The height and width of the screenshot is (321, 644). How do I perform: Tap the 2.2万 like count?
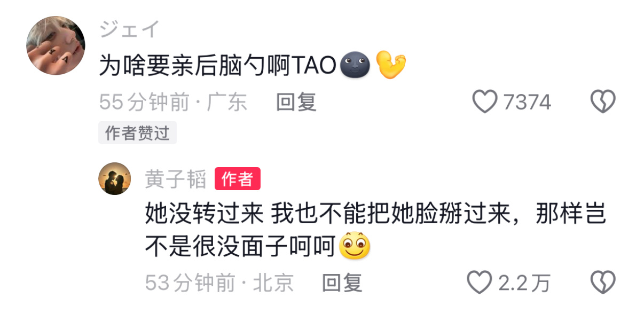tap(524, 283)
